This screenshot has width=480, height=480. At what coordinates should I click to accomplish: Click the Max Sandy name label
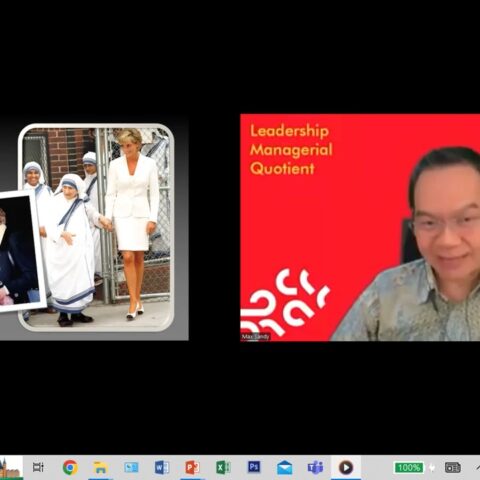(255, 337)
